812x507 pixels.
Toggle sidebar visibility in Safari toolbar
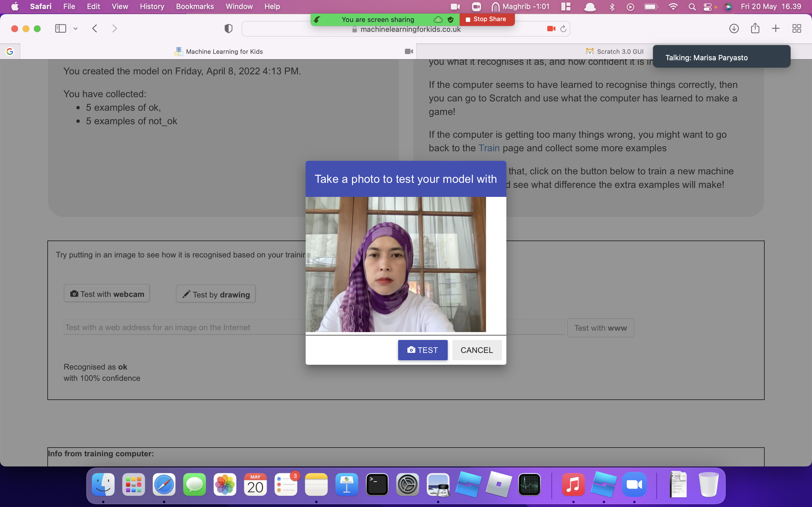click(x=60, y=28)
